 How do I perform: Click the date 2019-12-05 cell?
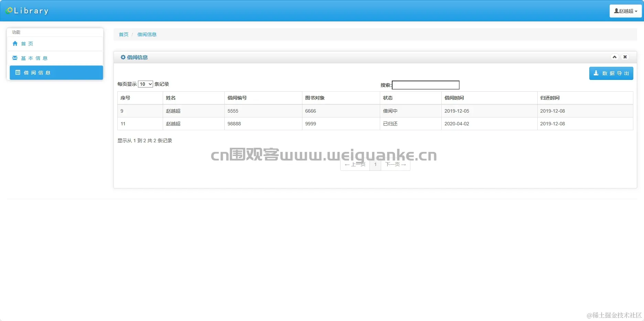(x=489, y=111)
